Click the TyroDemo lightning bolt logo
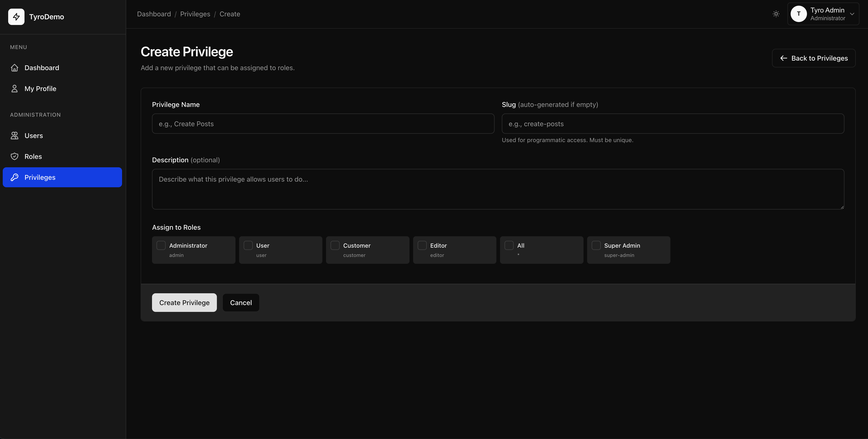The width and height of the screenshot is (868, 439). pos(16,17)
